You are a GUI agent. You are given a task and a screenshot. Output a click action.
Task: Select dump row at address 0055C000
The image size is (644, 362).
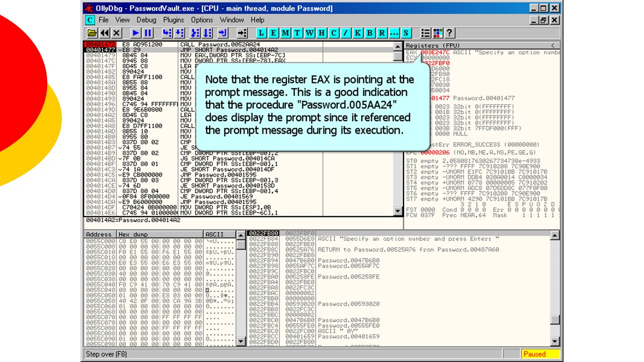160,241
